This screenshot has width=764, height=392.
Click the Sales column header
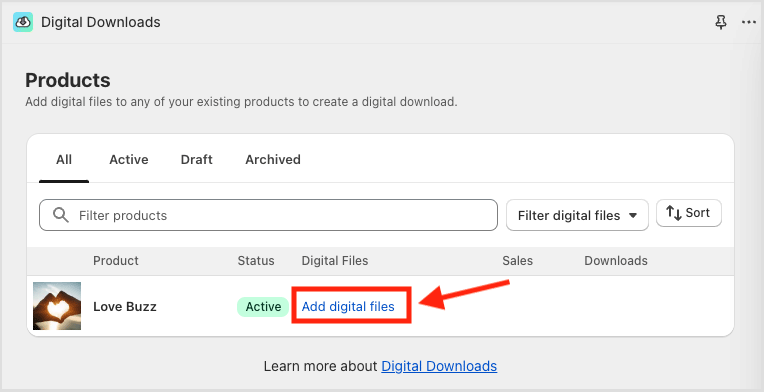517,261
